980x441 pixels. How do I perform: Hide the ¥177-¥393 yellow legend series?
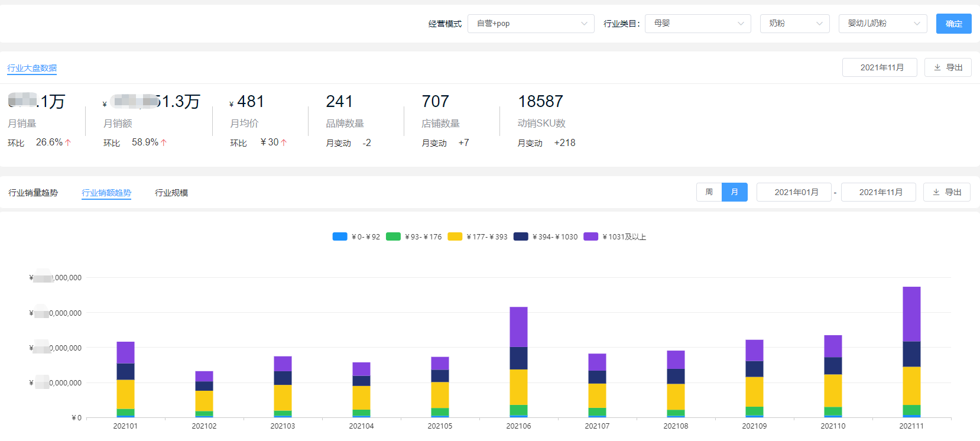pyautogui.click(x=455, y=236)
